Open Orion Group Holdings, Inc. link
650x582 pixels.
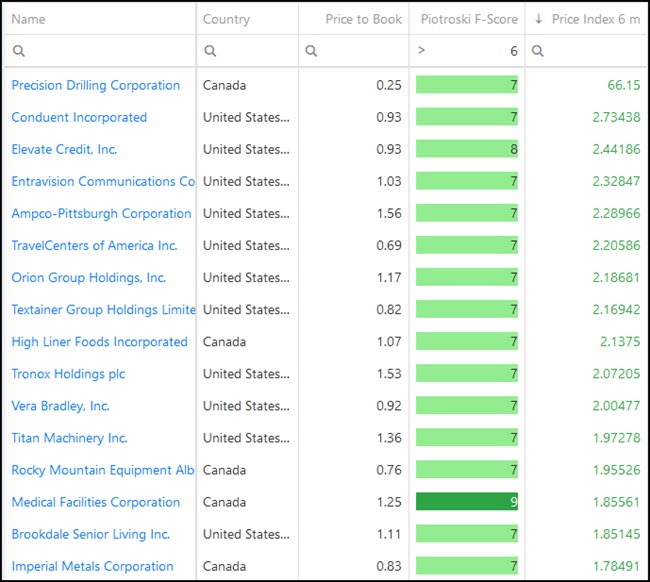click(x=89, y=278)
